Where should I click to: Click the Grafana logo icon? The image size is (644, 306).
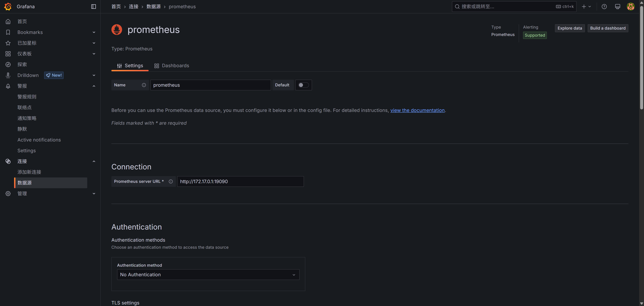tap(8, 7)
